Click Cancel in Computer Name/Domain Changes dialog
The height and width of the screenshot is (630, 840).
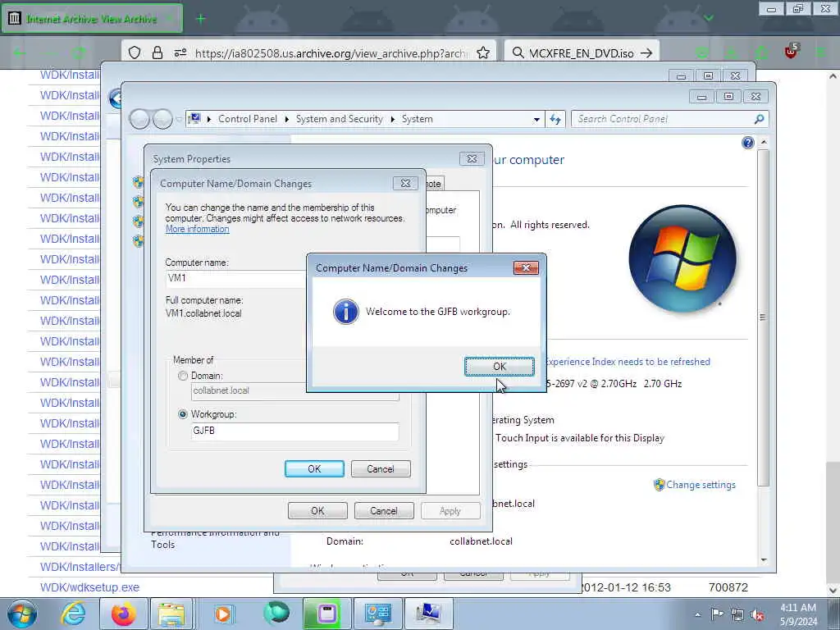tap(381, 468)
